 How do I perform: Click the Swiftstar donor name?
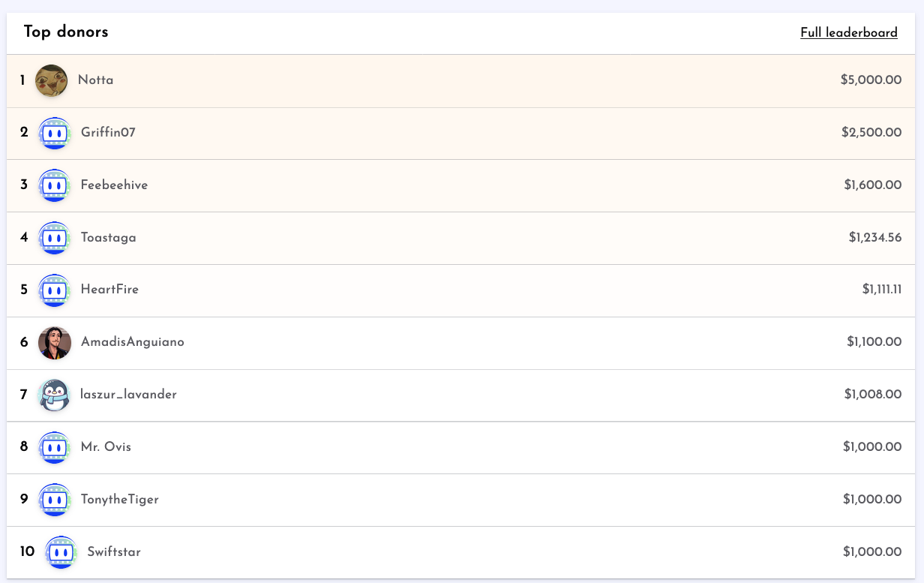tap(114, 552)
